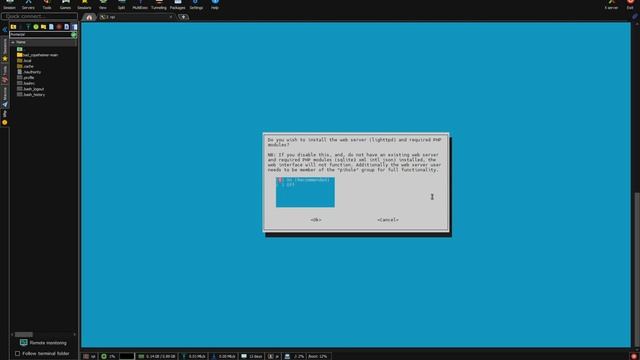
Task: Click the green refresh icon in SFTP toolbar
Action: (x=36, y=27)
